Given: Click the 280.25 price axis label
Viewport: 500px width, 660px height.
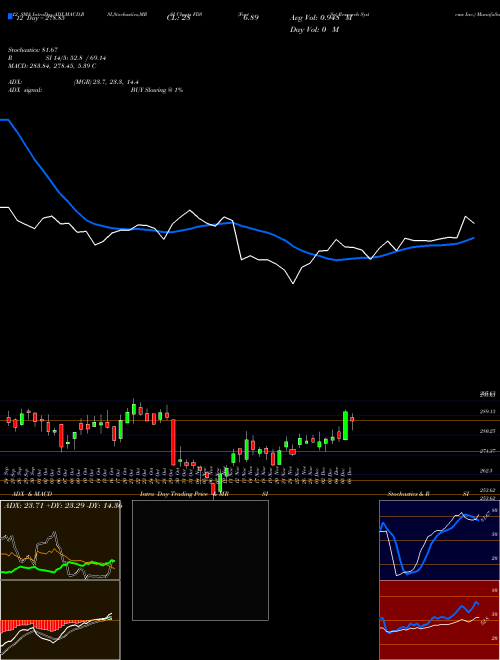Looking at the screenshot, I should coord(487,431).
